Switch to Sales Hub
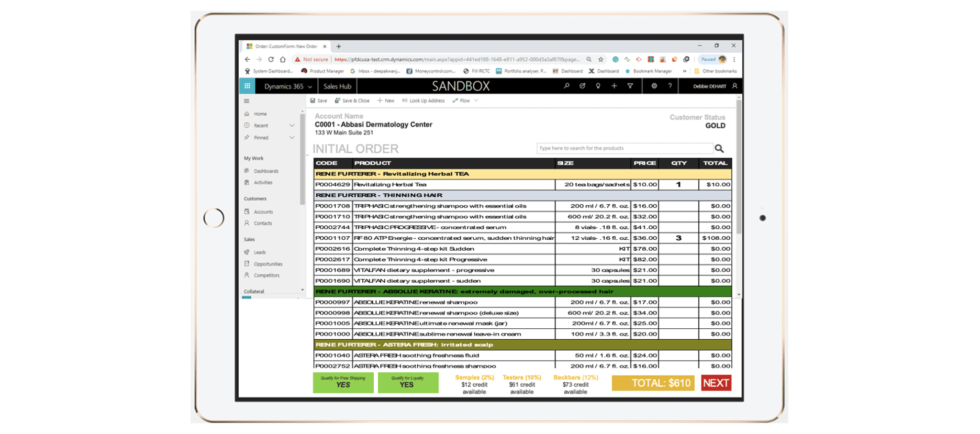 (x=337, y=86)
